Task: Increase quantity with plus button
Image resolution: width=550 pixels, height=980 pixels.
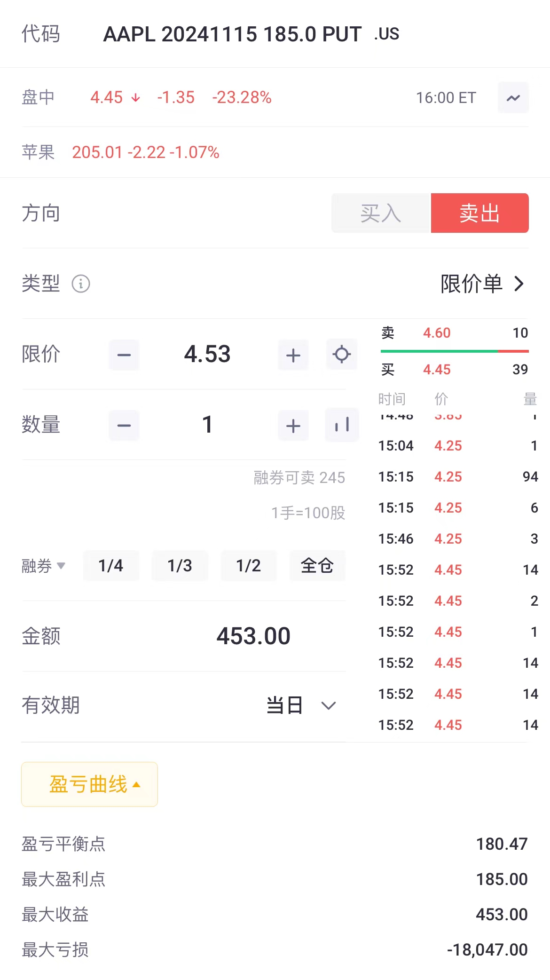Action: pyautogui.click(x=293, y=426)
